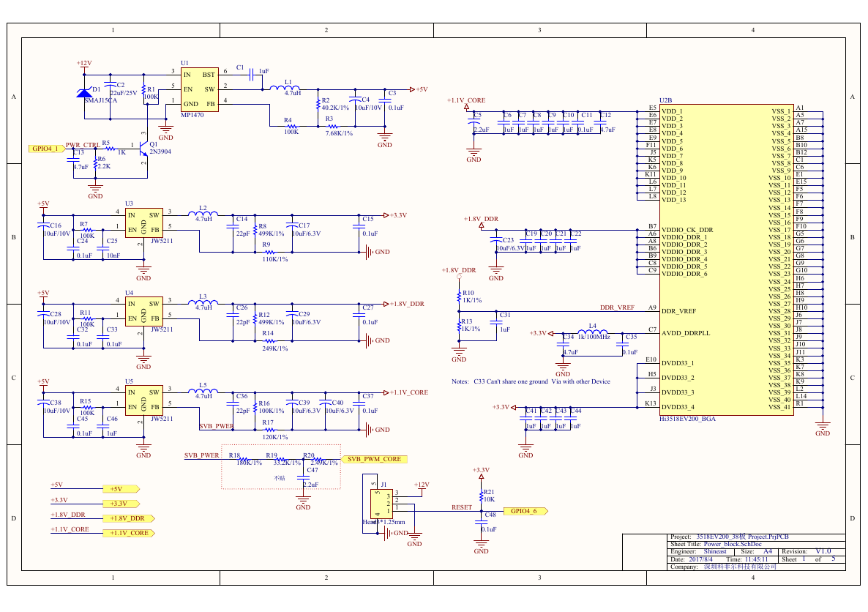868x612 pixels.
Task: Click the C47 capacitor designator
Action: click(x=313, y=470)
